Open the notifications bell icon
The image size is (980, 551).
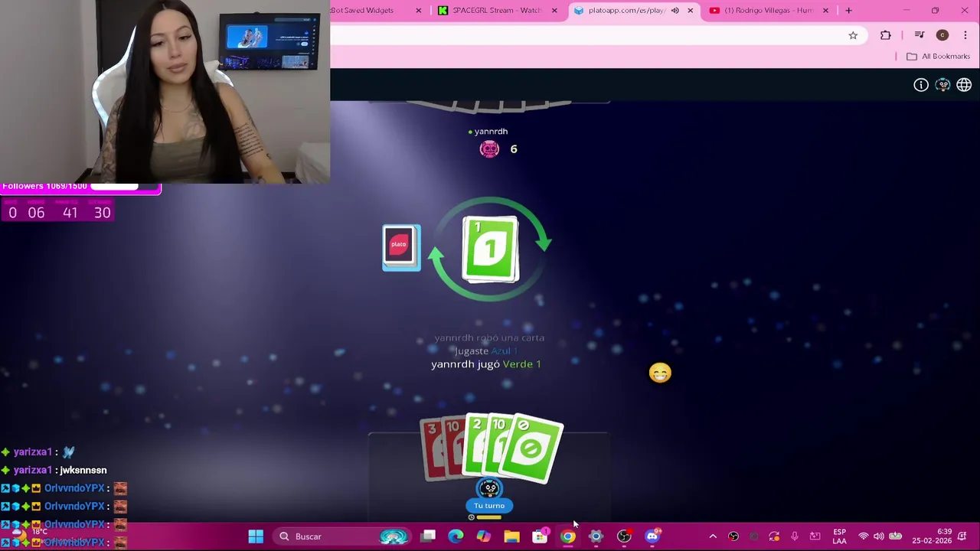(962, 536)
